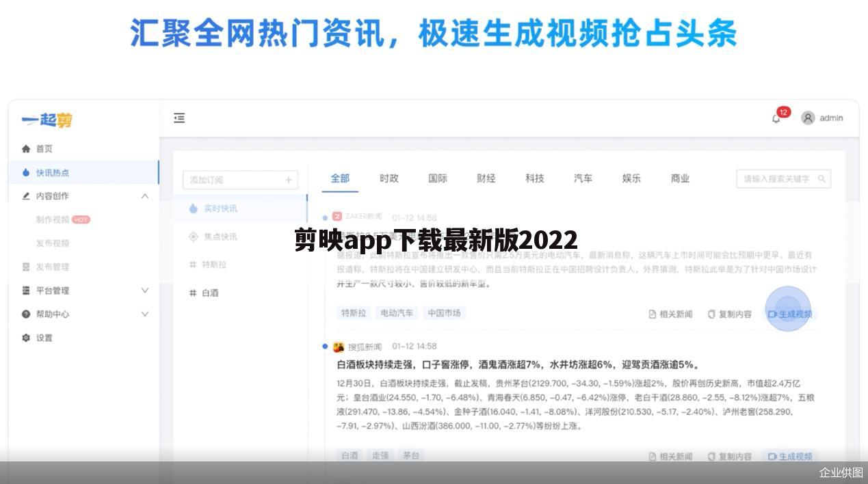Select 焦点快讯 subscription row
The image size is (868, 484).
pos(240,237)
